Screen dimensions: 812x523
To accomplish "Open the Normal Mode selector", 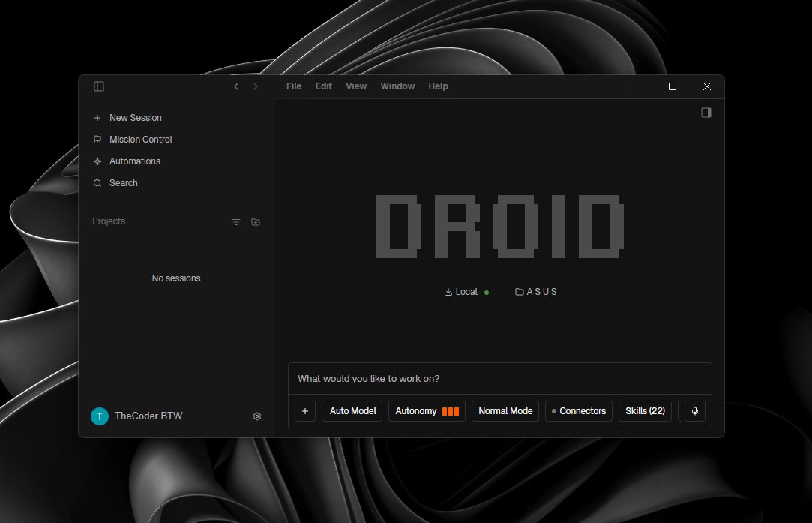I will click(x=505, y=411).
